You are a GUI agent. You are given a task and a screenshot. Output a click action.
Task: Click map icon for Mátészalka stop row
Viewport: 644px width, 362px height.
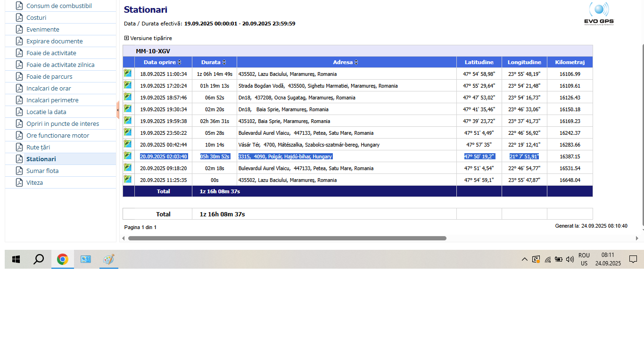click(x=128, y=144)
